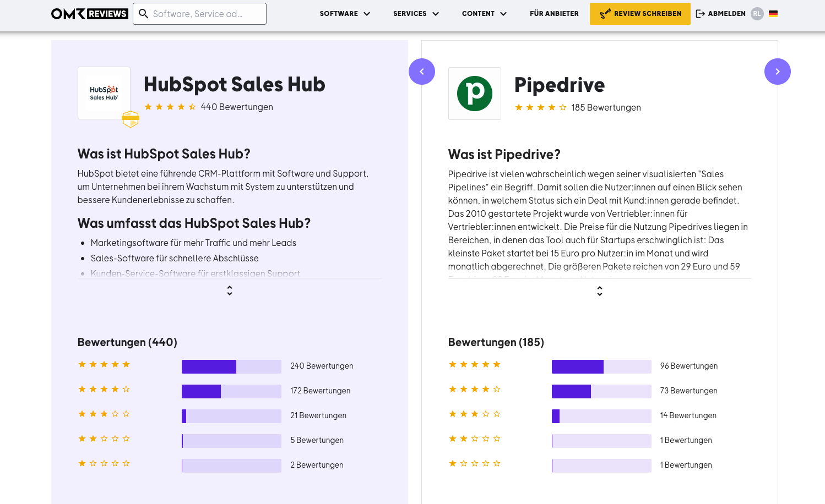Focus the Software, Service search field
This screenshot has width=825, height=504.
pos(199,14)
